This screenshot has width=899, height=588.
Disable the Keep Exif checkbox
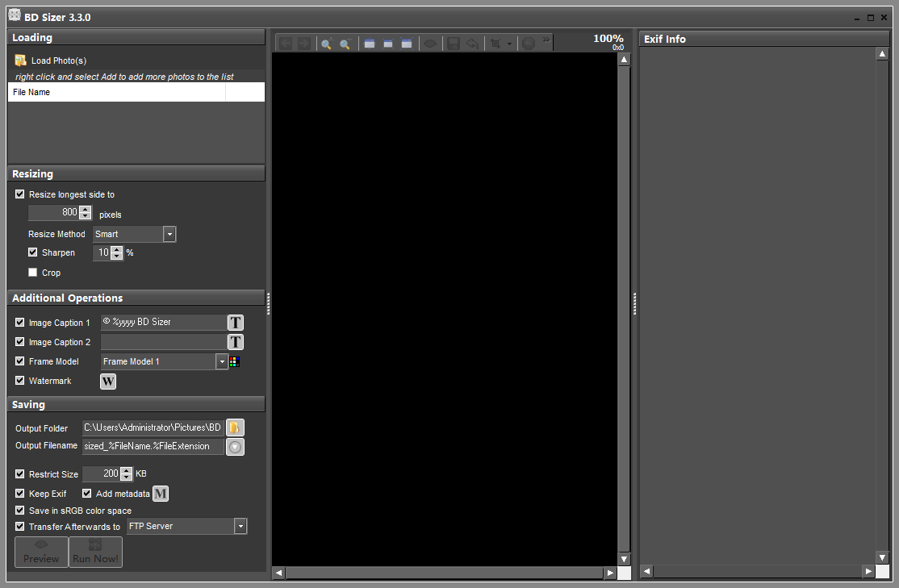[20, 494]
